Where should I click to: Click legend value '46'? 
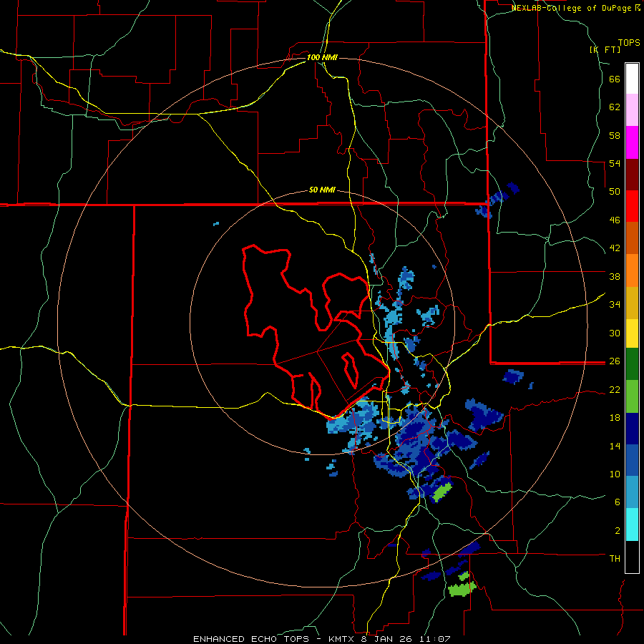point(615,220)
